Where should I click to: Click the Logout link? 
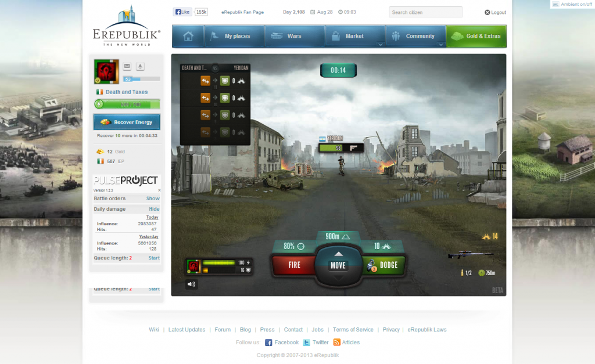click(x=495, y=13)
